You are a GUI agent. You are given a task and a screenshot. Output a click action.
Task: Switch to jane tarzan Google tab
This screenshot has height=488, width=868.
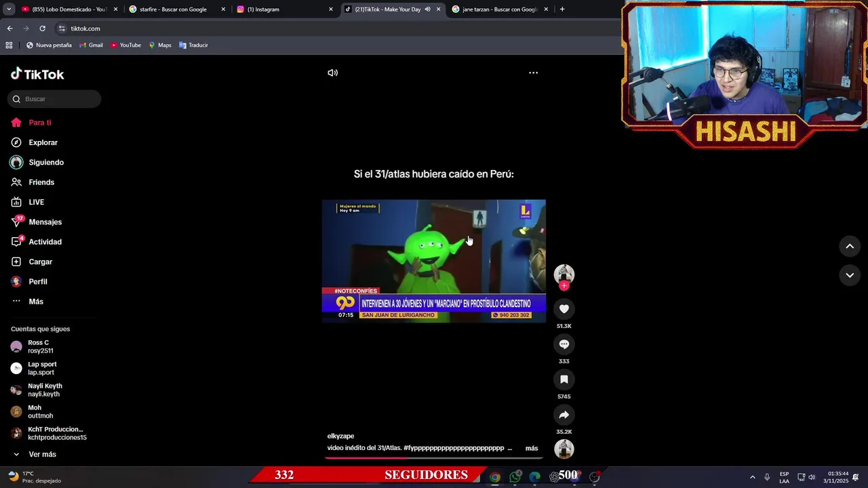pos(498,9)
